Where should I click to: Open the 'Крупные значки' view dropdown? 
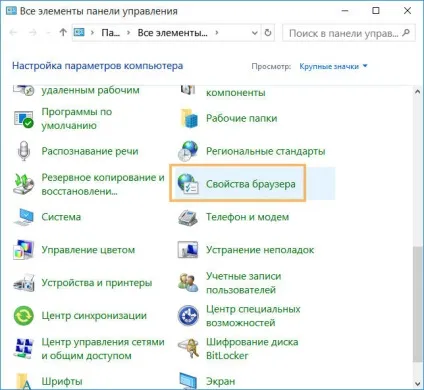333,66
